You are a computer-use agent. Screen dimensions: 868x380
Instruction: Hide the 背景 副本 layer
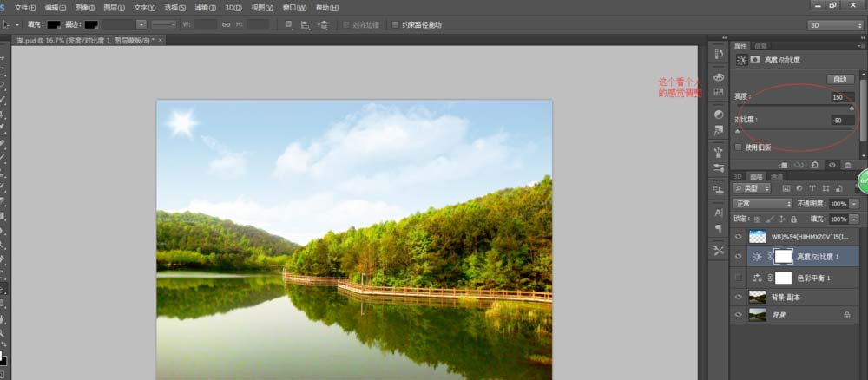737,297
